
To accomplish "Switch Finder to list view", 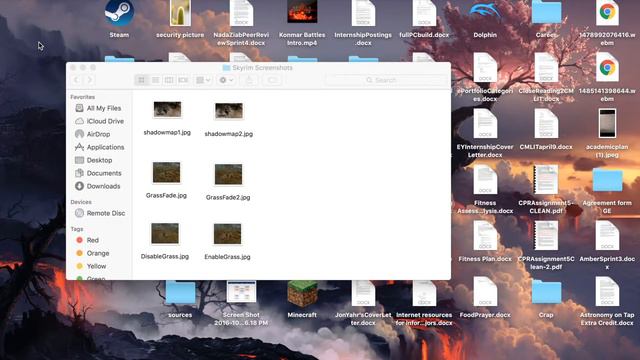I will (x=156, y=80).
